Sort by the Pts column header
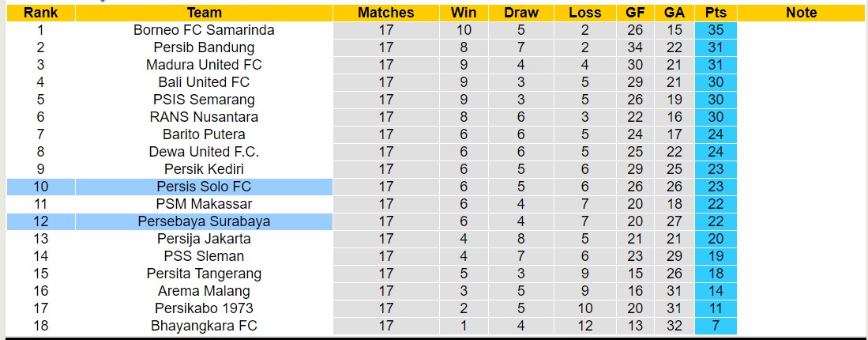Viewport: 868px width, 340px height. [716, 13]
